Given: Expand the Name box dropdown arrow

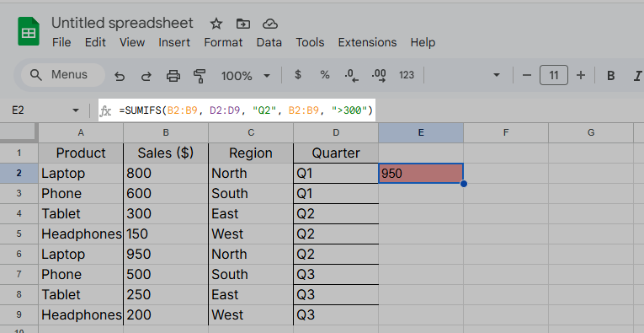Looking at the screenshot, I should tap(76, 110).
